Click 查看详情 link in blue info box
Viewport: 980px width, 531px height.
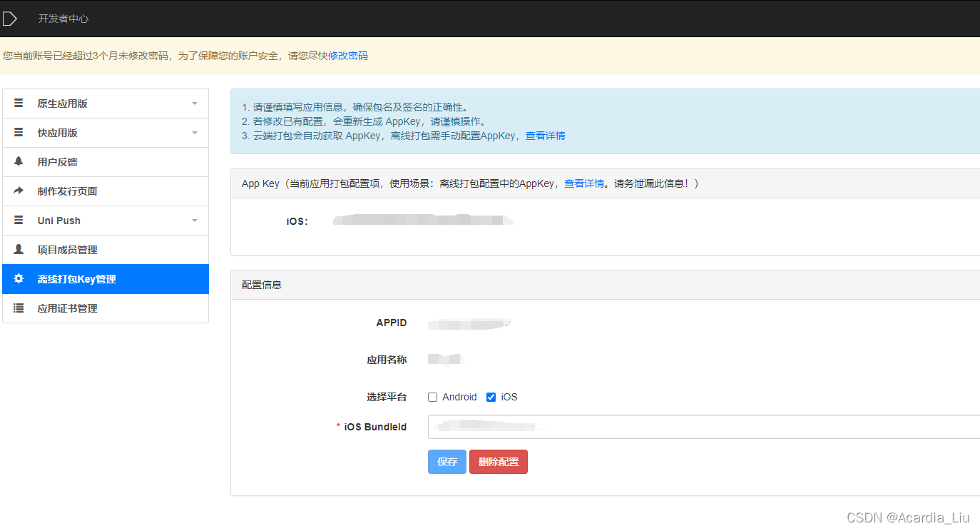coord(546,136)
